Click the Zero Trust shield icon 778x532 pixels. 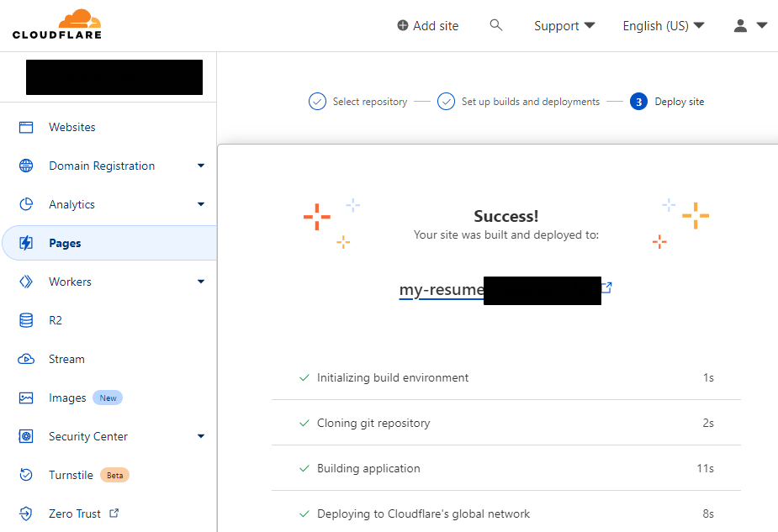(x=26, y=514)
